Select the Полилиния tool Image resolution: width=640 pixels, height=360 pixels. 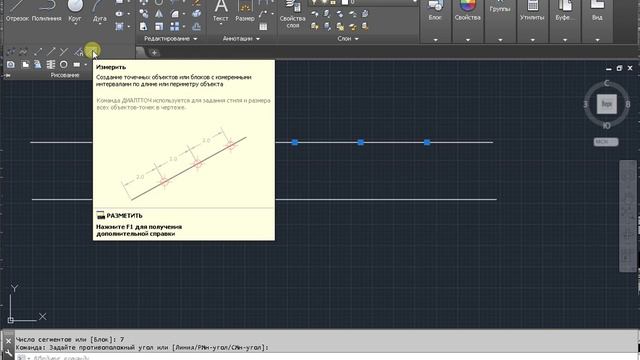[x=47, y=11]
